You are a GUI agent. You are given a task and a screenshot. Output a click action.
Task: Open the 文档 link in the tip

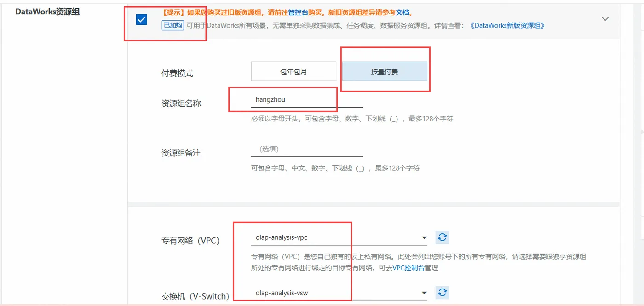click(403, 12)
